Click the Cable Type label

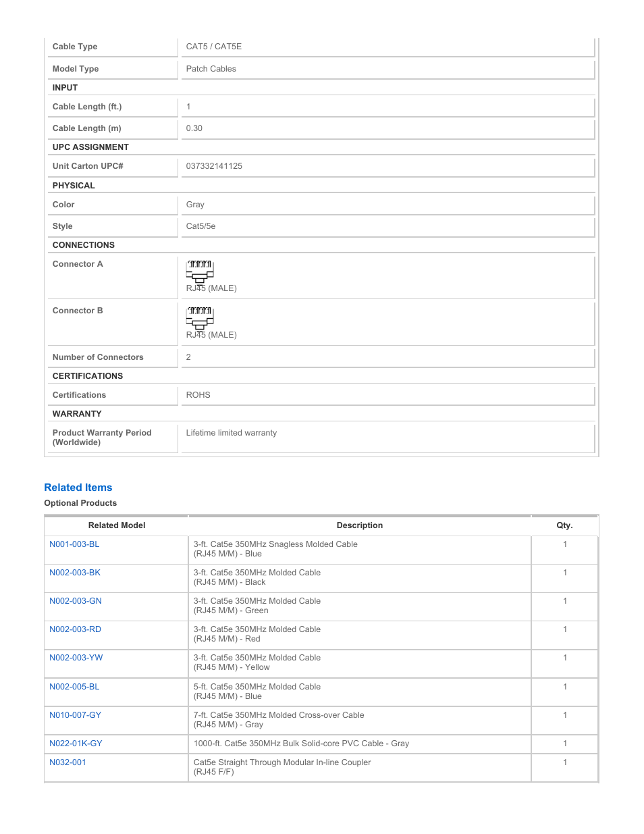75,47
